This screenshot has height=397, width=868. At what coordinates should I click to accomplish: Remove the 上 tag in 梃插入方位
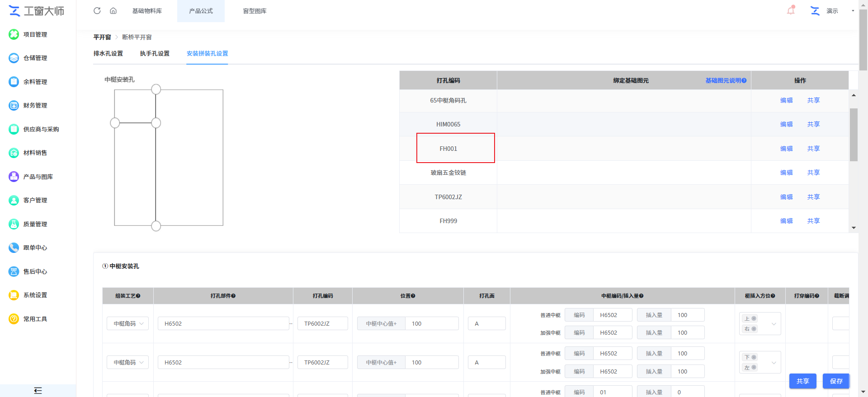coord(754,319)
